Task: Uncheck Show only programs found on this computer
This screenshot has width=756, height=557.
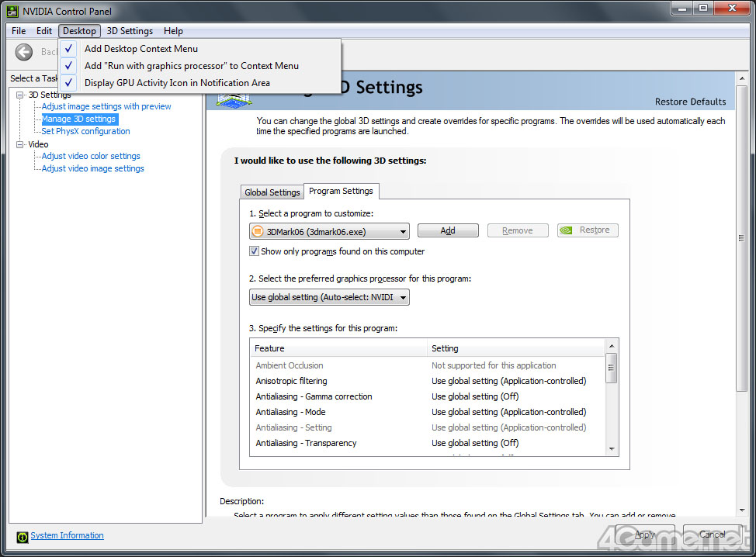Action: point(254,251)
